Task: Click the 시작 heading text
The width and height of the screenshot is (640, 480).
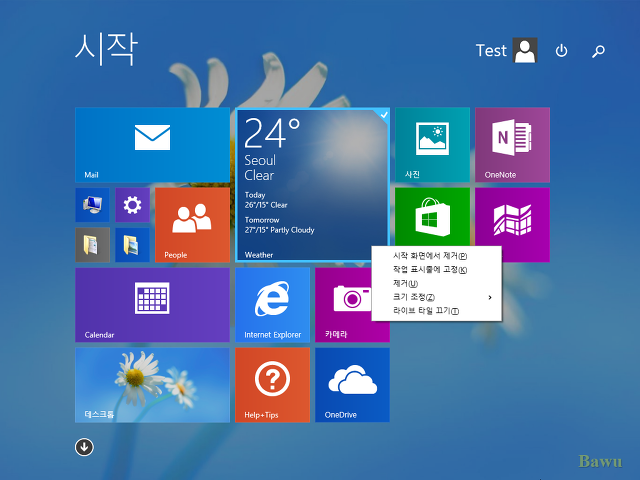Action: (x=106, y=49)
